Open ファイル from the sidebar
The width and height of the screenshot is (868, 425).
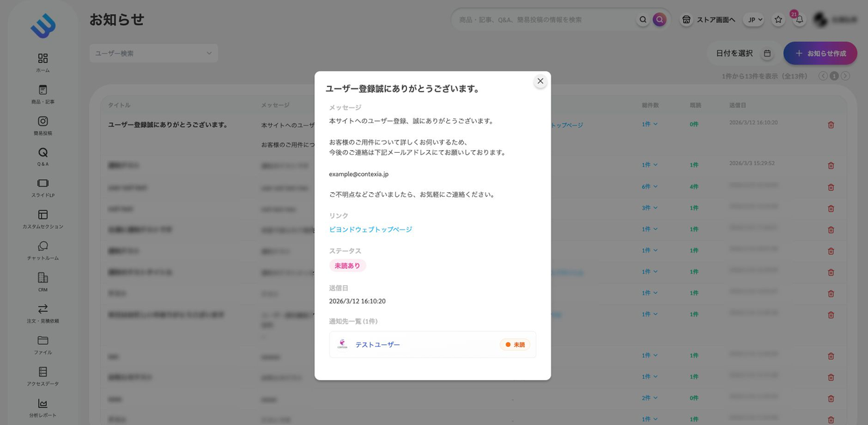click(x=43, y=344)
